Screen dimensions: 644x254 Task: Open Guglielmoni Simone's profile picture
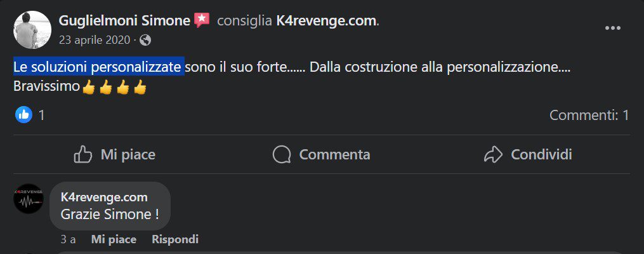32,30
